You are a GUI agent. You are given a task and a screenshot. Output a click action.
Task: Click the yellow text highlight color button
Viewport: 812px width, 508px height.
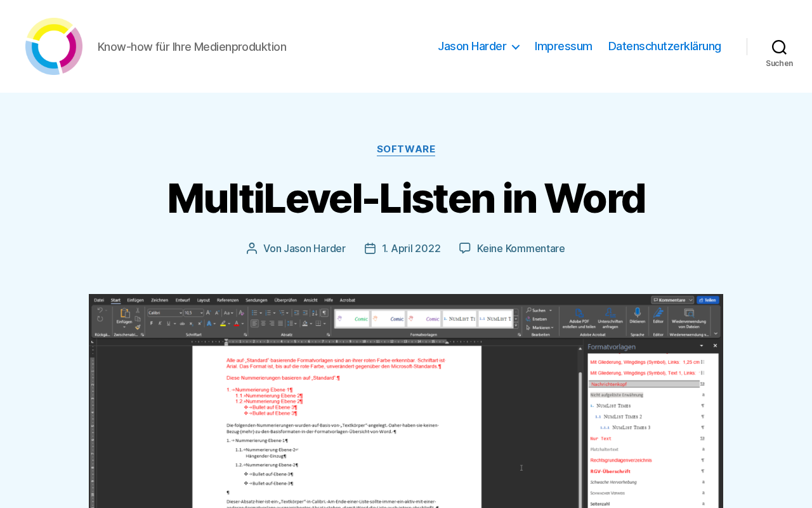pos(223,323)
